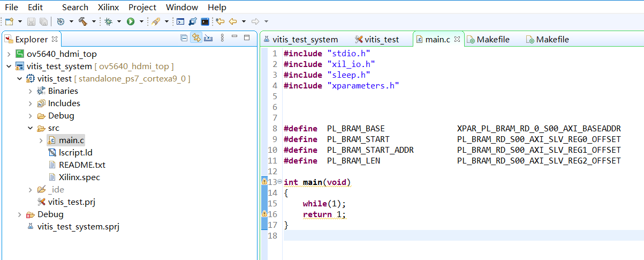The width and height of the screenshot is (644, 260).
Task: Switch to the vitis_test_system editor tab
Action: (x=300, y=39)
